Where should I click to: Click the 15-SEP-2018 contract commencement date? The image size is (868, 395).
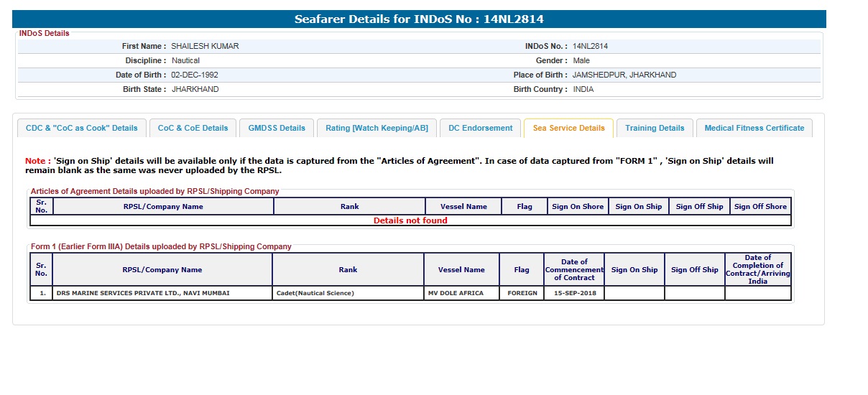[573, 293]
